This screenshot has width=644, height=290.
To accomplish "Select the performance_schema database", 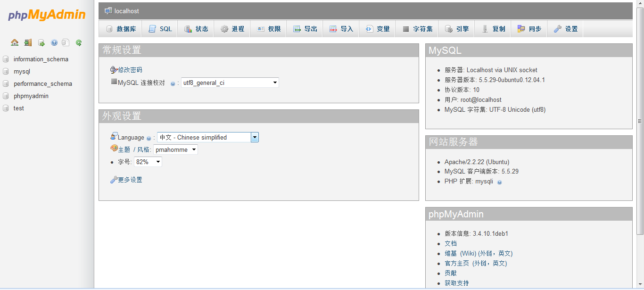I will (x=43, y=84).
